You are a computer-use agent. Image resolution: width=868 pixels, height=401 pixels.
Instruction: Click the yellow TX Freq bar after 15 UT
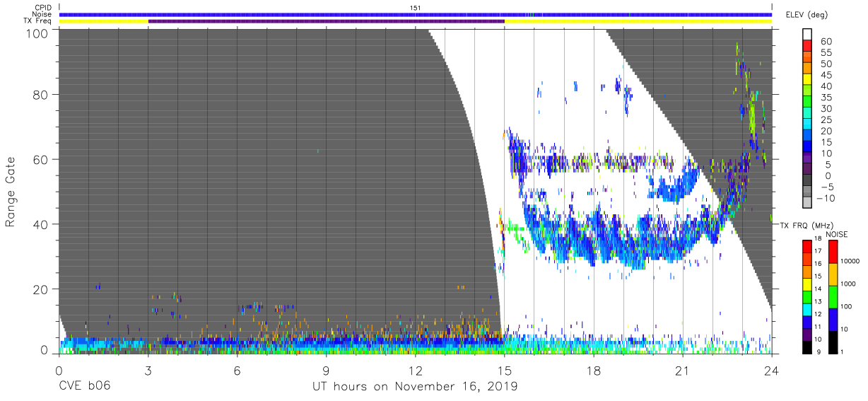(638, 21)
